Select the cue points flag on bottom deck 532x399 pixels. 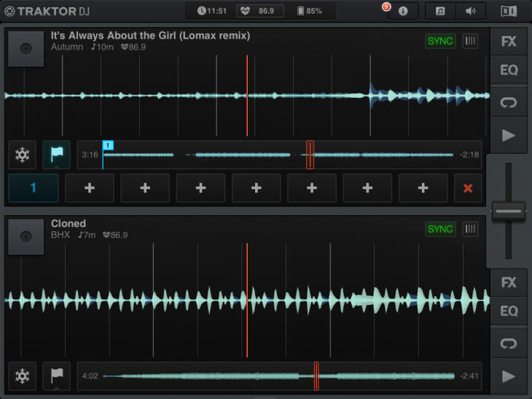coord(56,376)
